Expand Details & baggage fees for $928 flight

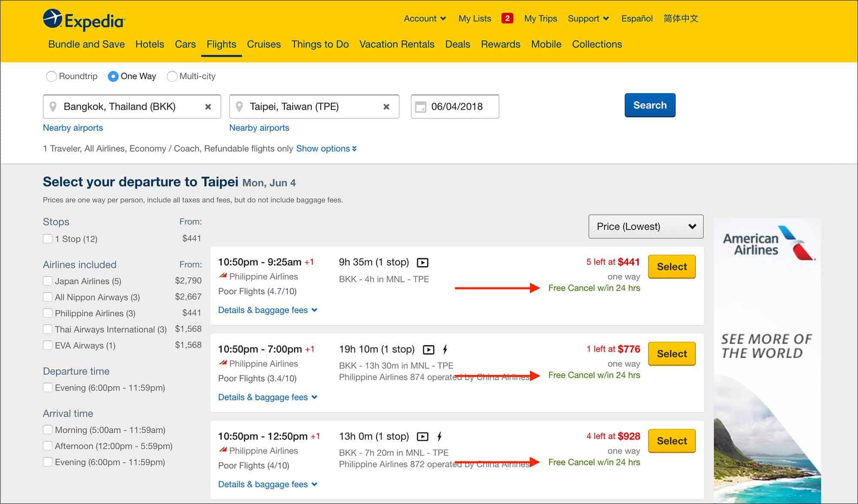(268, 484)
